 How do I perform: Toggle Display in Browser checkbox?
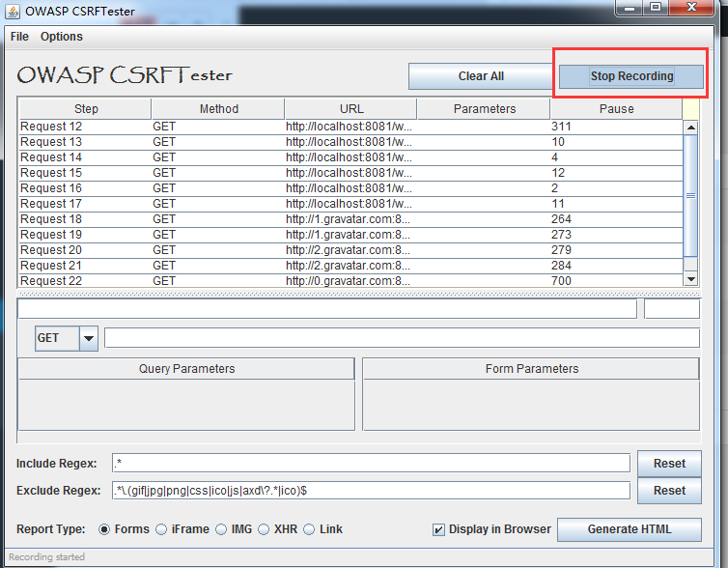(438, 530)
